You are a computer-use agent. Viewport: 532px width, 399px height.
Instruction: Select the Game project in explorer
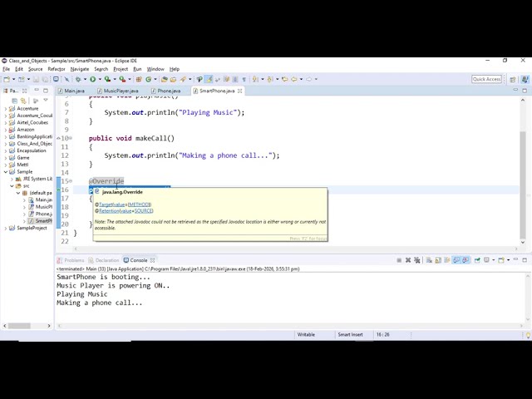click(x=23, y=158)
